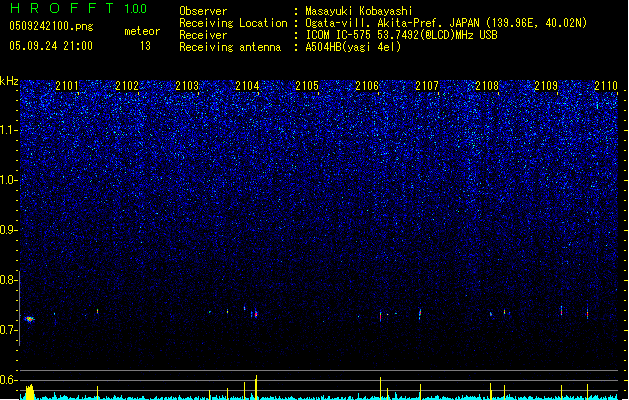Click the Receiving antenna field label

click(x=230, y=47)
